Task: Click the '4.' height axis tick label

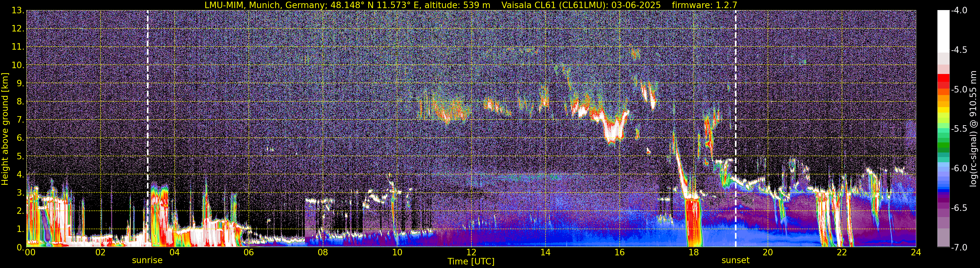Action: (20, 174)
